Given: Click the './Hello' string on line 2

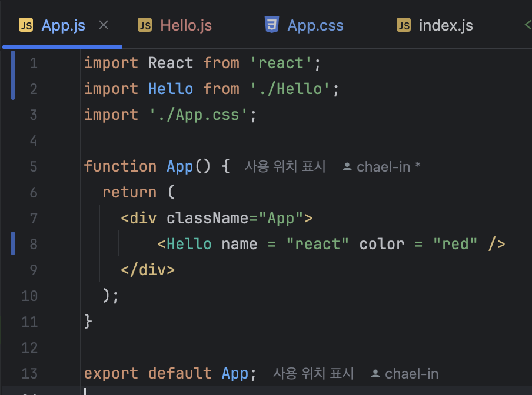Looking at the screenshot, I should tap(290, 89).
